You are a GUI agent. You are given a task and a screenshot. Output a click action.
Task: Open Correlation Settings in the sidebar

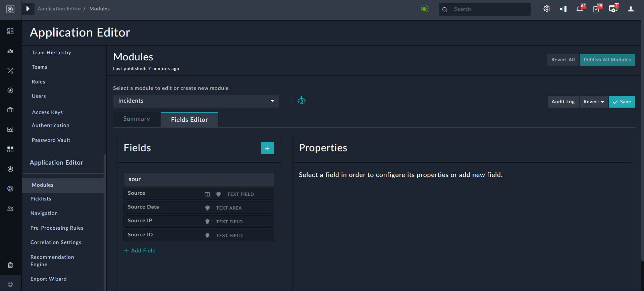point(56,242)
